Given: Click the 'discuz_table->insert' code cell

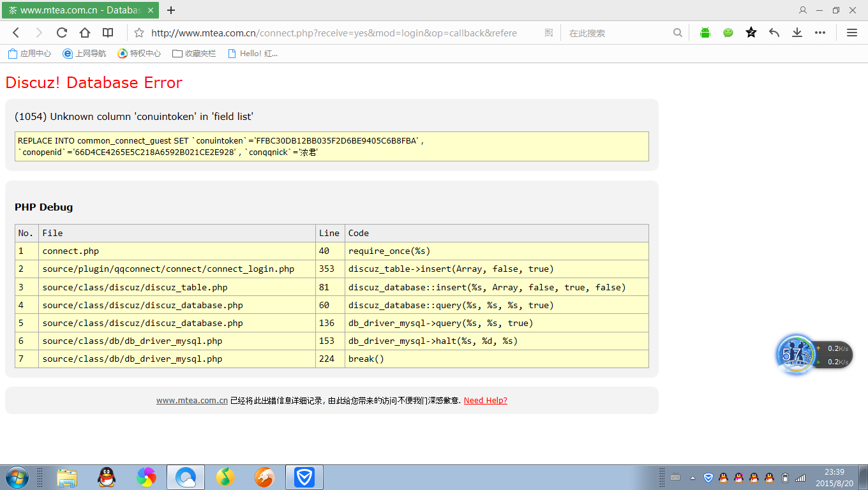Looking at the screenshot, I should pyautogui.click(x=497, y=269).
